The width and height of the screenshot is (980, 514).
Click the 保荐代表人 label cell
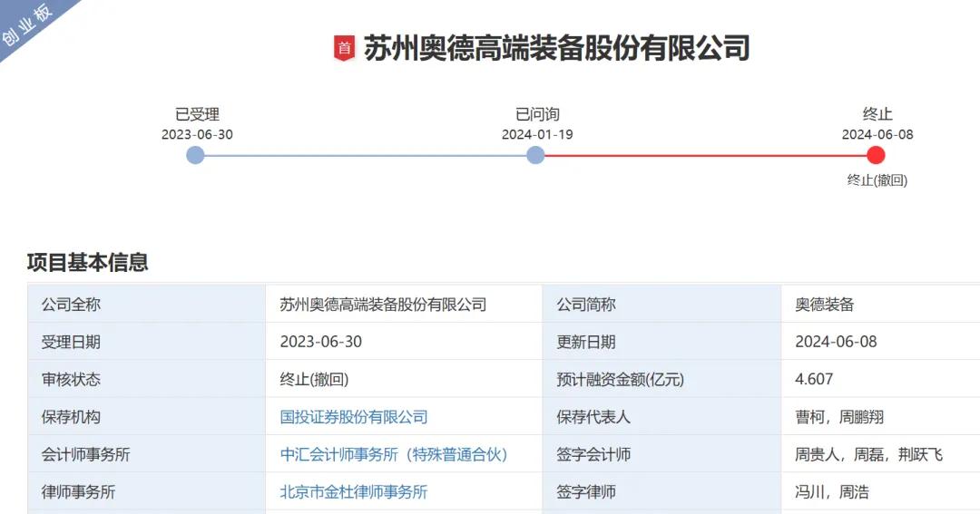(x=661, y=417)
